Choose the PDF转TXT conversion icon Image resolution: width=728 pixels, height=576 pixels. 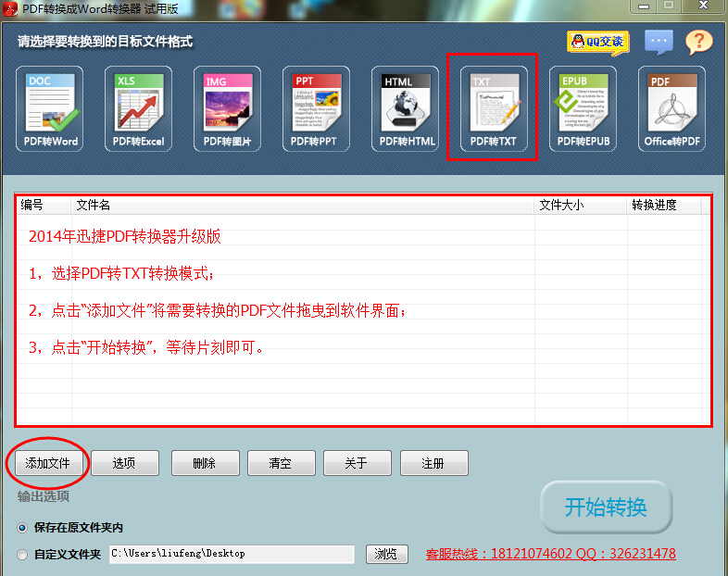(x=494, y=108)
